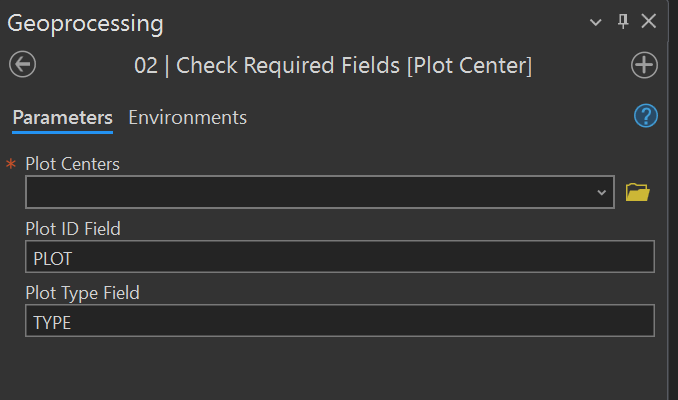
Task: Toggle auto-hide with the pin icon
Action: click(623, 21)
